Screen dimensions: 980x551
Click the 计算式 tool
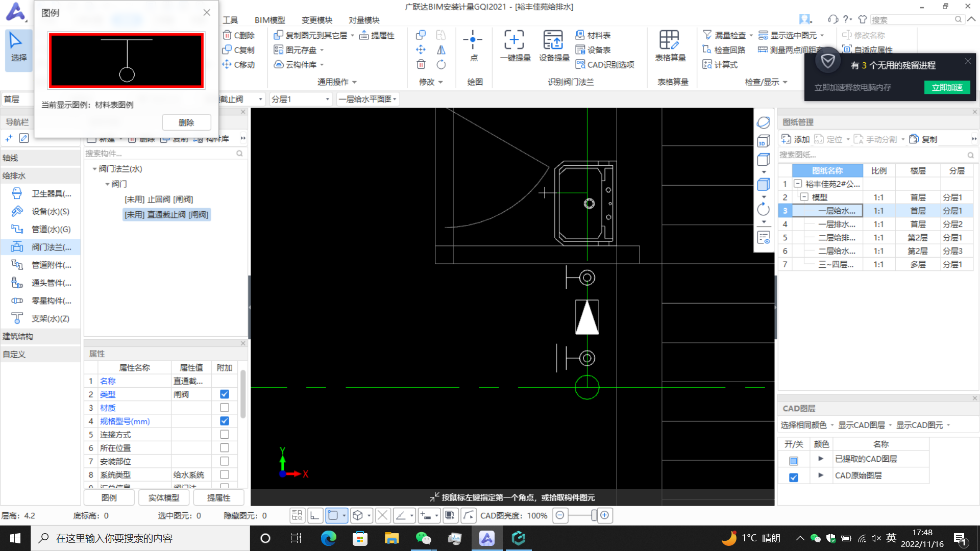click(720, 65)
